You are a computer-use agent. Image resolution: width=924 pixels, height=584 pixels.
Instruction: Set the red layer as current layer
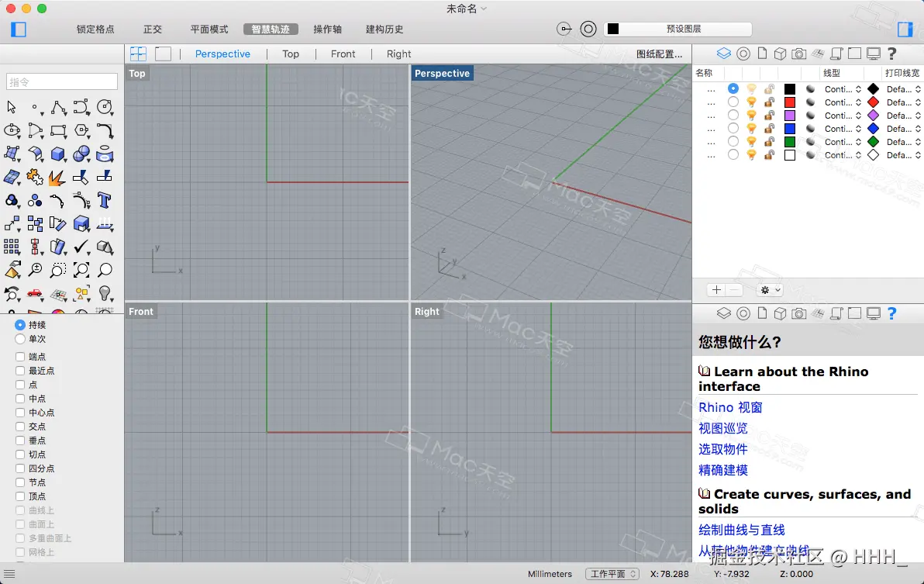tap(733, 102)
